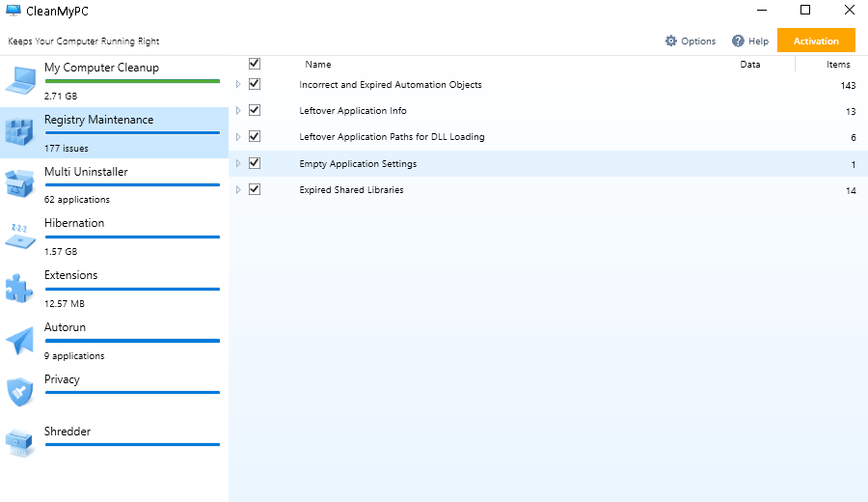Uncheck Leftover Application Paths for DLL Loading
Viewport: 868px width, 502px height.
pyautogui.click(x=255, y=136)
